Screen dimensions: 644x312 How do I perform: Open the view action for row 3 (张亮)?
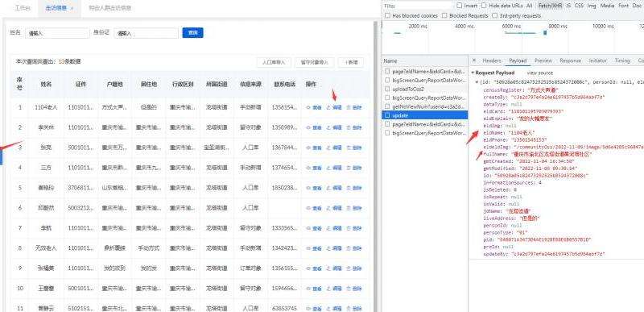(x=314, y=148)
